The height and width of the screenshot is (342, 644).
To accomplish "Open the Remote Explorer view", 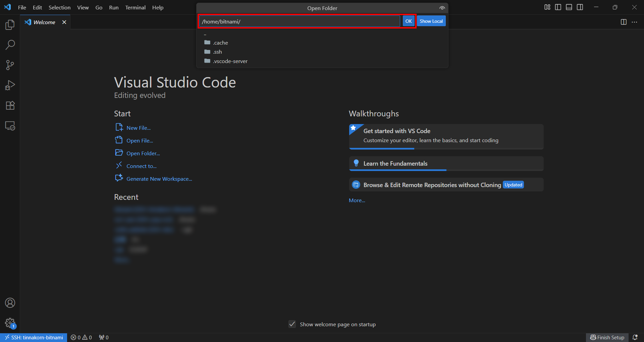I will (10, 126).
